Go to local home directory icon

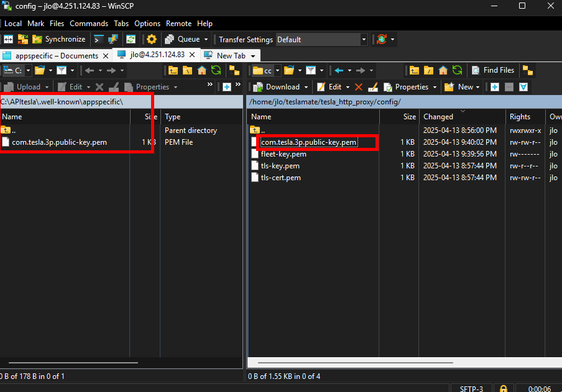pos(202,71)
